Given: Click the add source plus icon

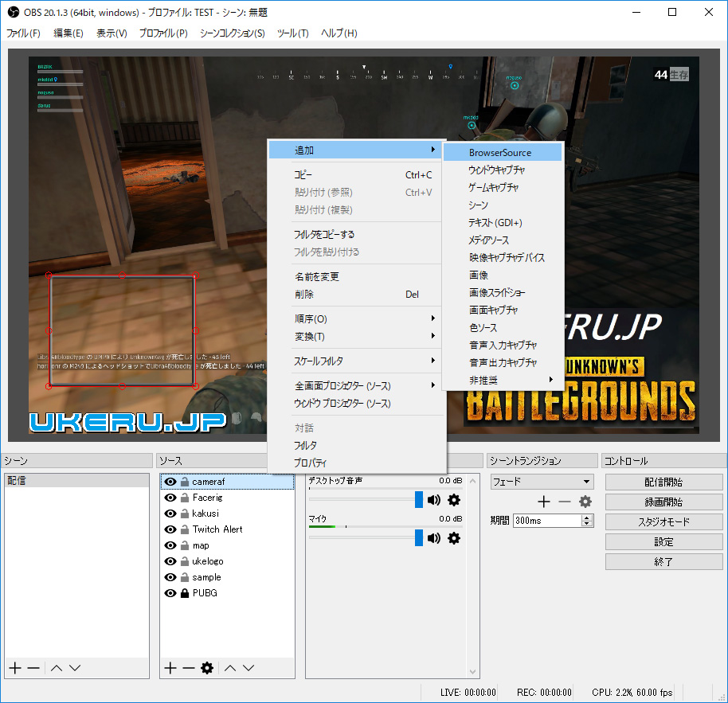Looking at the screenshot, I should [x=170, y=668].
